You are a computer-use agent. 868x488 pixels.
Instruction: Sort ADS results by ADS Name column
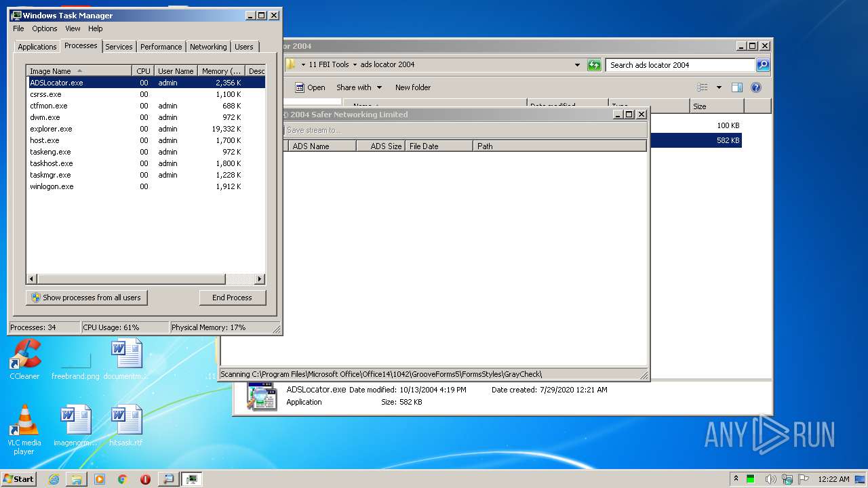[x=321, y=146]
